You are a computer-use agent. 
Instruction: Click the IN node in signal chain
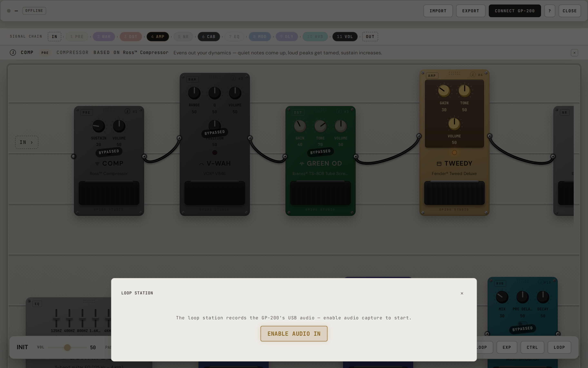pos(55,37)
